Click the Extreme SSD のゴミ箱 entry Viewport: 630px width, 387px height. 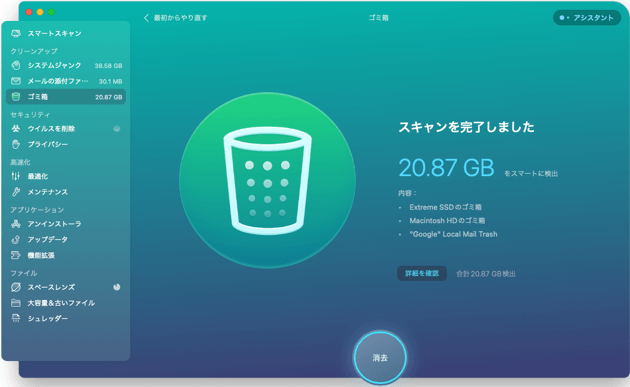tap(445, 207)
